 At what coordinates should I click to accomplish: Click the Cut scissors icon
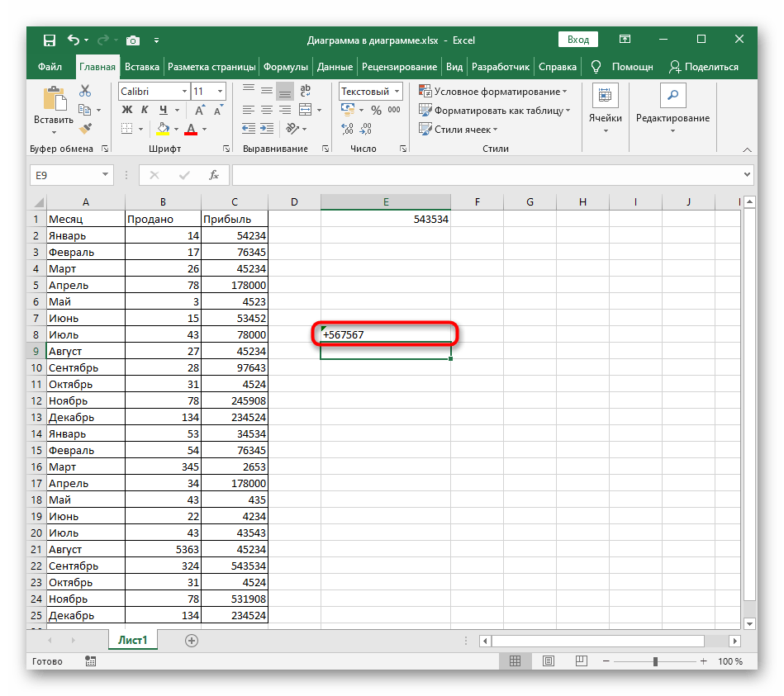85,92
